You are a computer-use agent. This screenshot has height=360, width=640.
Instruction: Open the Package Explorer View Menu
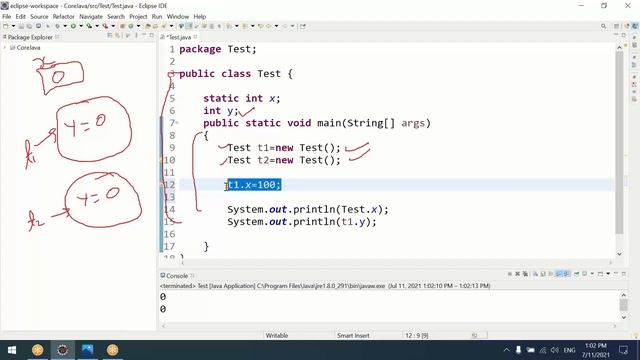(x=136, y=36)
